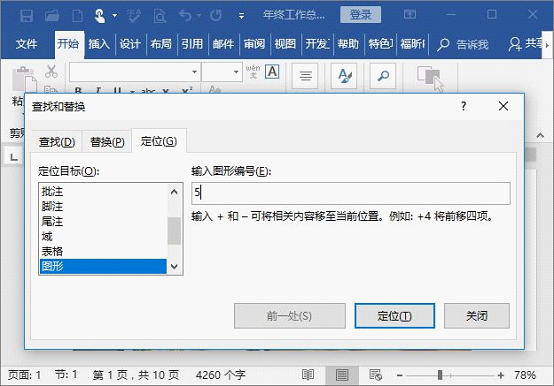
Task: Click the 定位(T) button
Action: 395,316
